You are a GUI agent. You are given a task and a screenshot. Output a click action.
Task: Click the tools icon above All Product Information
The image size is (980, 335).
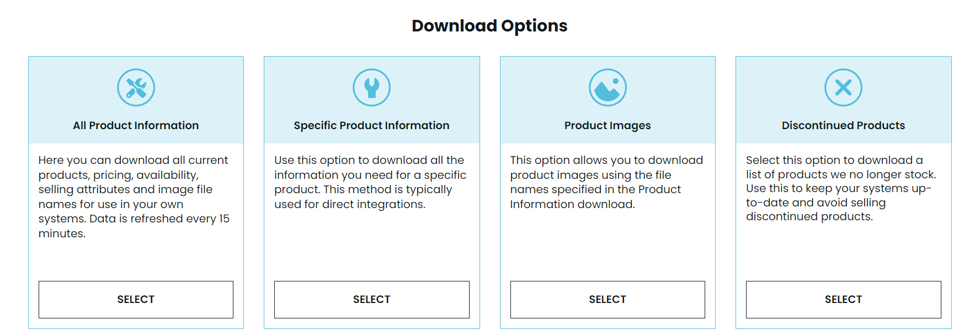tap(136, 87)
